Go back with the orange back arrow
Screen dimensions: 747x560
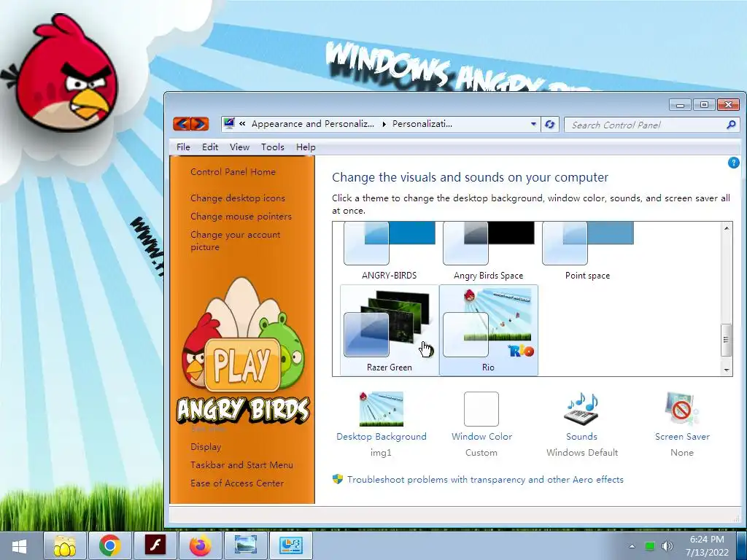182,124
